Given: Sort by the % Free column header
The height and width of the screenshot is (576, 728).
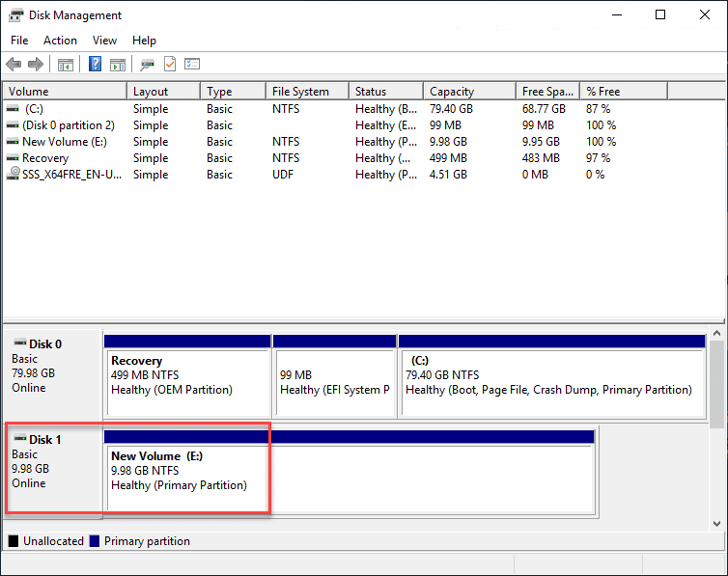Looking at the screenshot, I should 625,92.
